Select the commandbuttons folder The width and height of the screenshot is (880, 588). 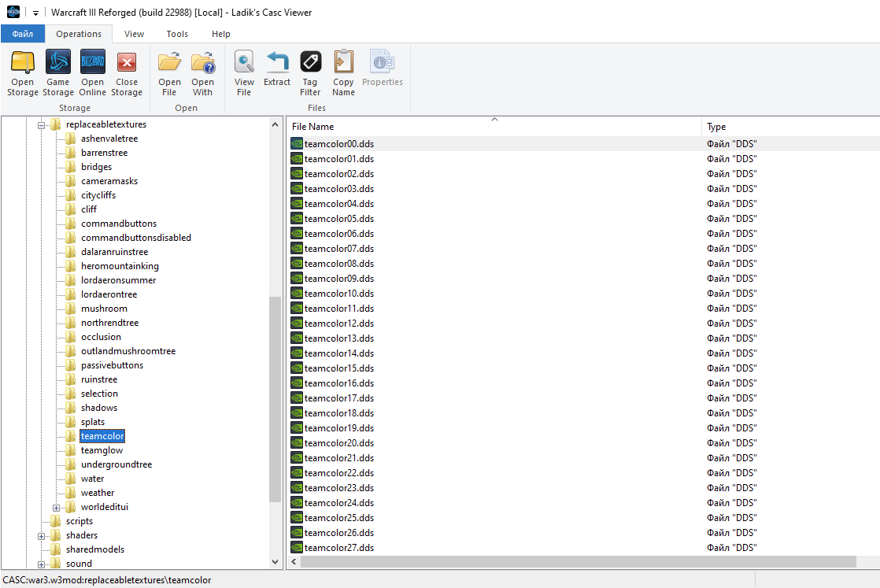(x=119, y=224)
